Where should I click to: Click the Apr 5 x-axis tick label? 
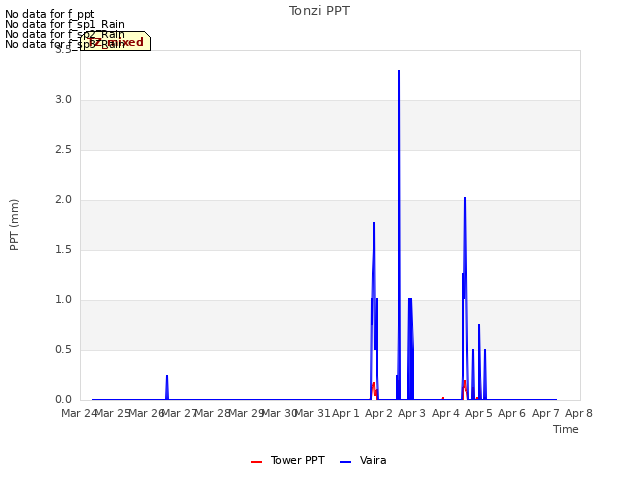[479, 413]
